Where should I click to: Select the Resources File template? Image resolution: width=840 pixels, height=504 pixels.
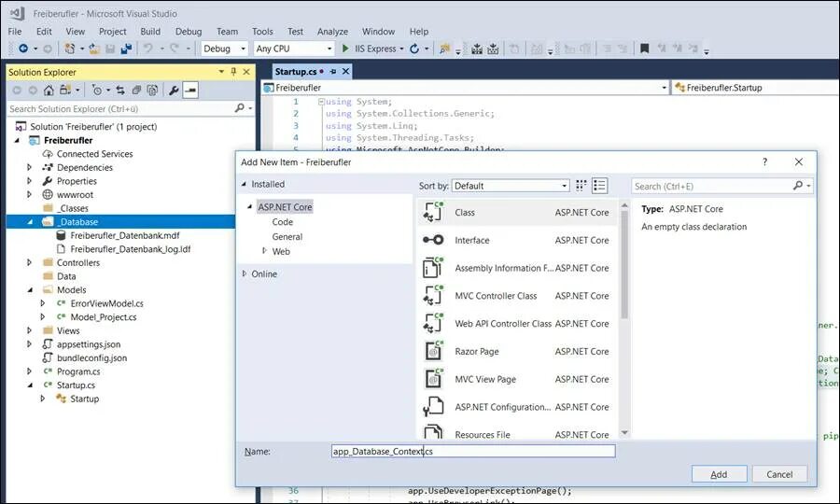[x=517, y=433]
